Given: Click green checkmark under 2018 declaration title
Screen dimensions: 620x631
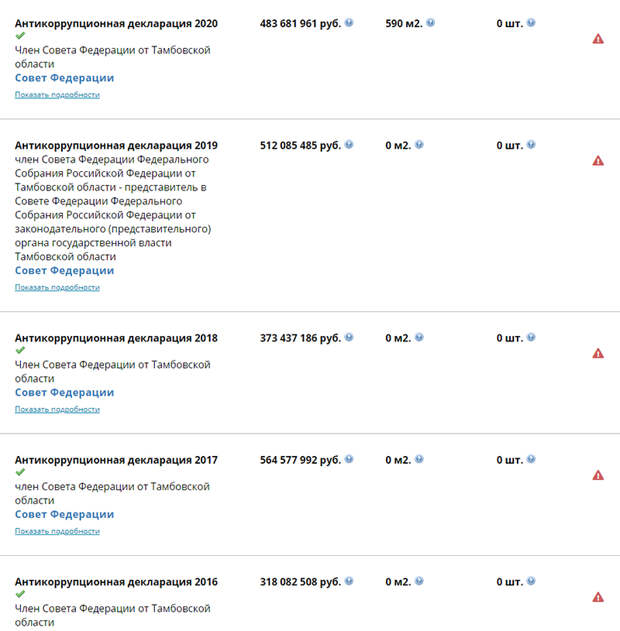Looking at the screenshot, I should (20, 350).
